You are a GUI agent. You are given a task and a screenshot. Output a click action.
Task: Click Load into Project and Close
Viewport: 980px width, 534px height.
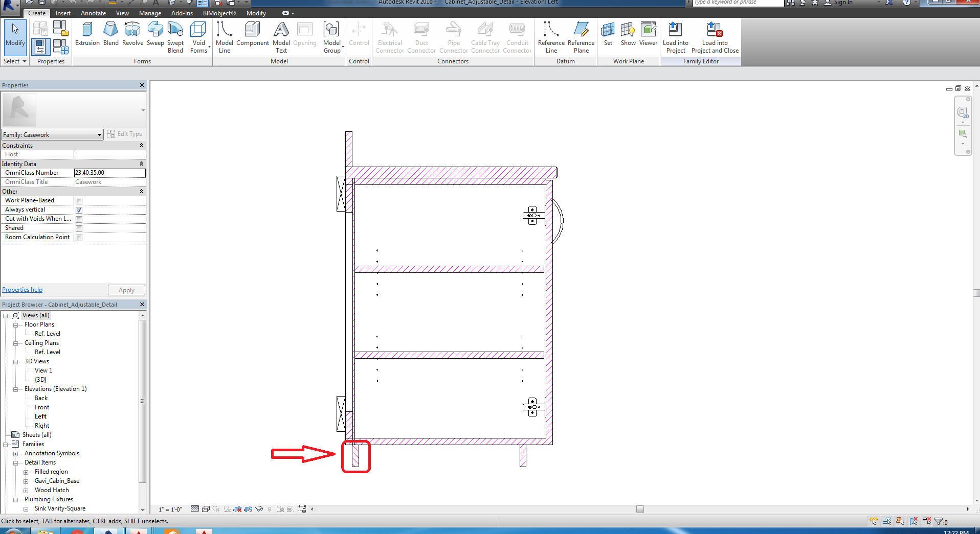(x=714, y=36)
